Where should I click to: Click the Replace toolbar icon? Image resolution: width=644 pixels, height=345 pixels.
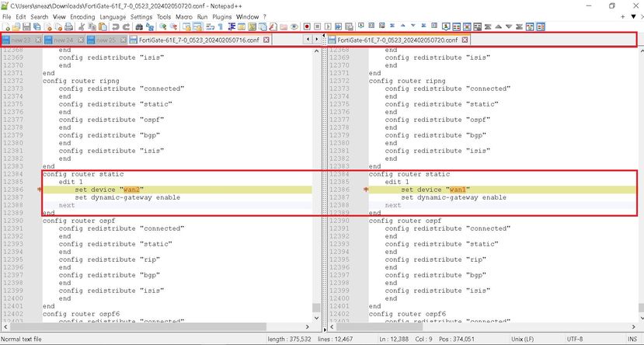pos(150,26)
